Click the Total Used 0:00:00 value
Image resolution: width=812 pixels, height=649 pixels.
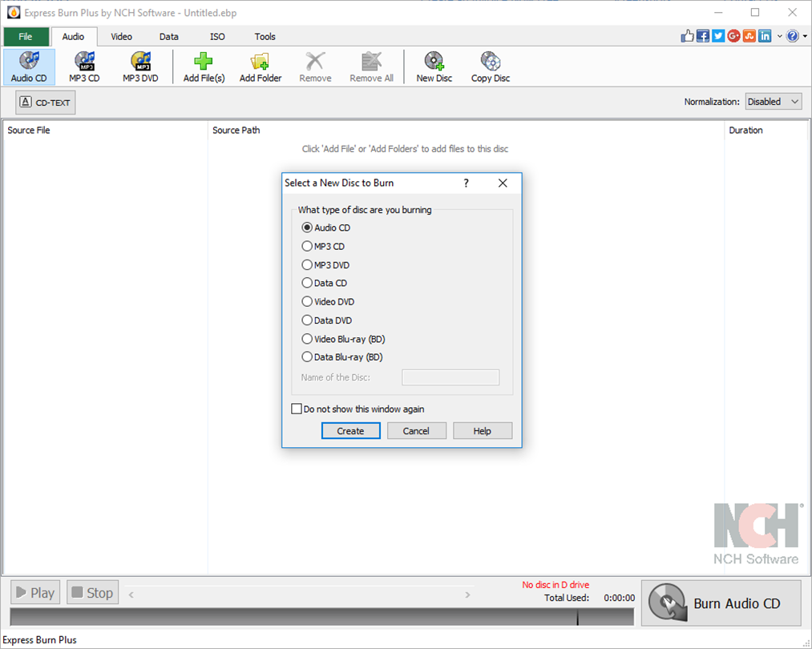pyautogui.click(x=619, y=598)
